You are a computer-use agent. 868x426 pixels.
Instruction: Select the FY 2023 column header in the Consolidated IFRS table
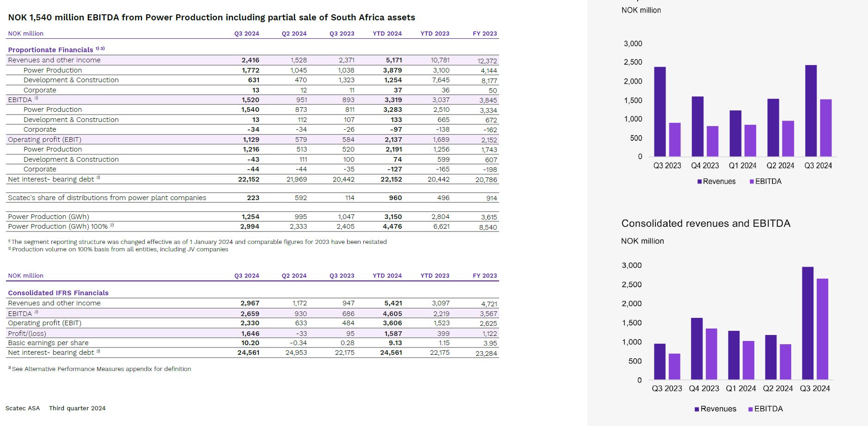pos(484,276)
